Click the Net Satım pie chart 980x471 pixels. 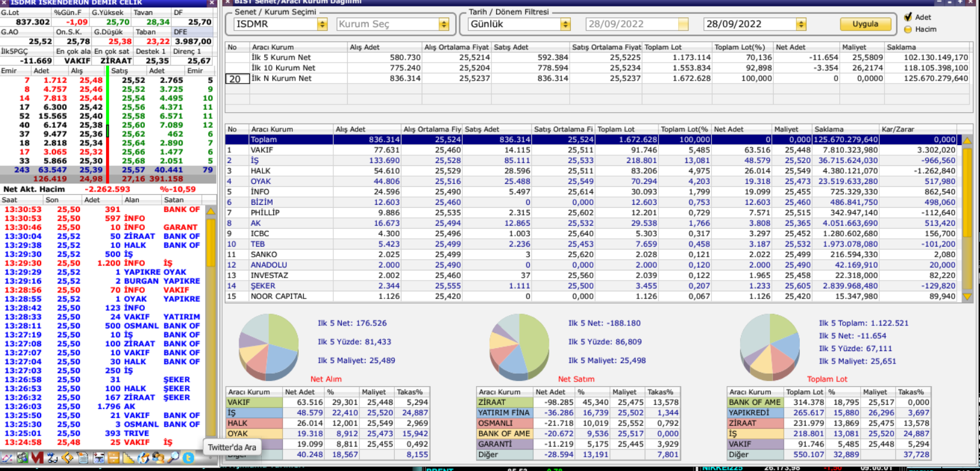click(x=520, y=347)
